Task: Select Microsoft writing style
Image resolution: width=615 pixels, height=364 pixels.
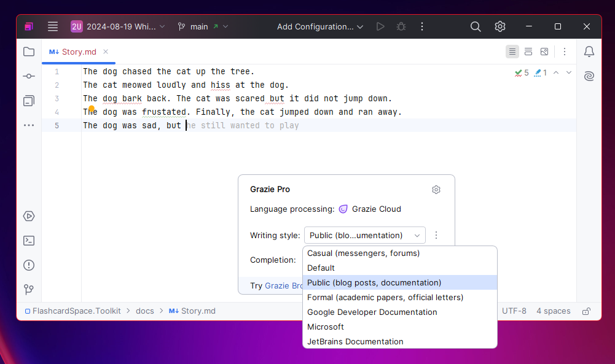Action: point(400,327)
